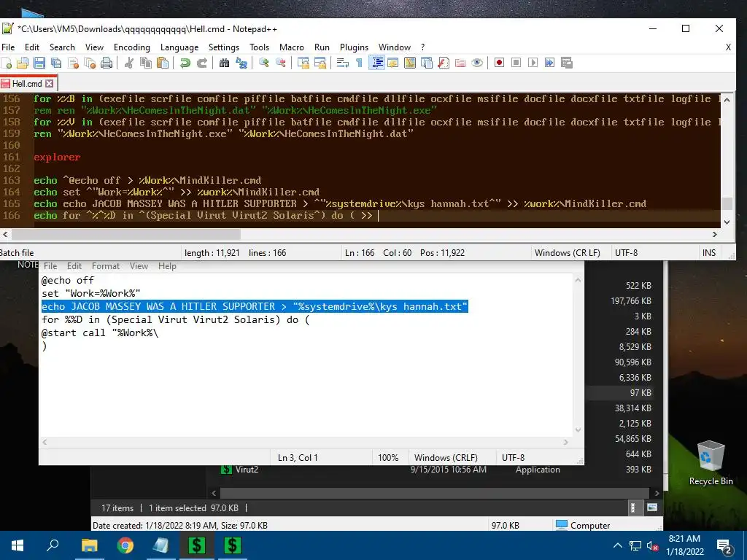Image resolution: width=747 pixels, height=560 pixels.
Task: Open Google Chrome from taskbar
Action: click(125, 545)
